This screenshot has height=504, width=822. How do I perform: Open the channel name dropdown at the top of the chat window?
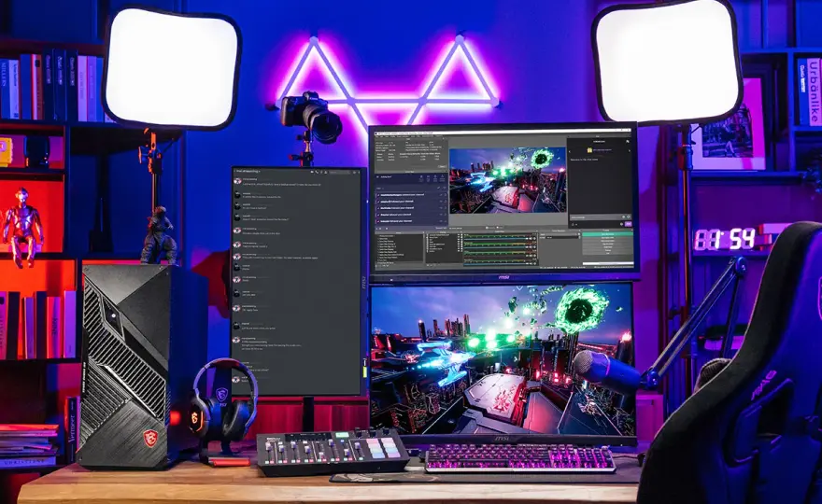point(247,172)
